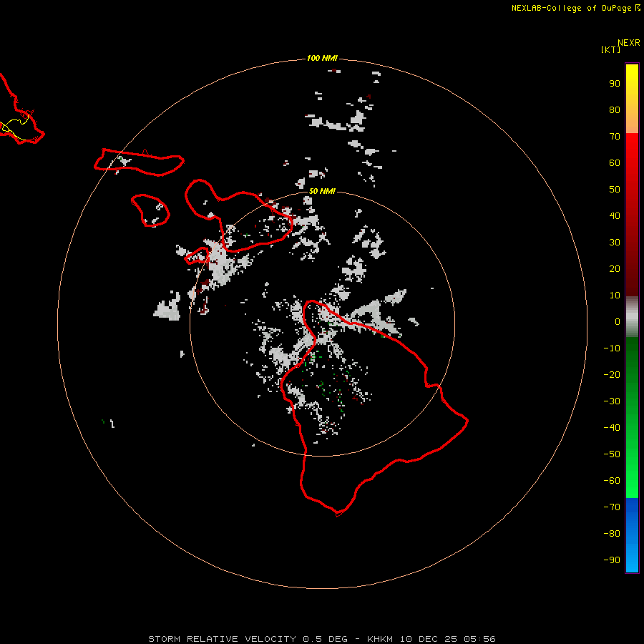
Task: Click the -70 knot scale value
Action: tap(612, 507)
